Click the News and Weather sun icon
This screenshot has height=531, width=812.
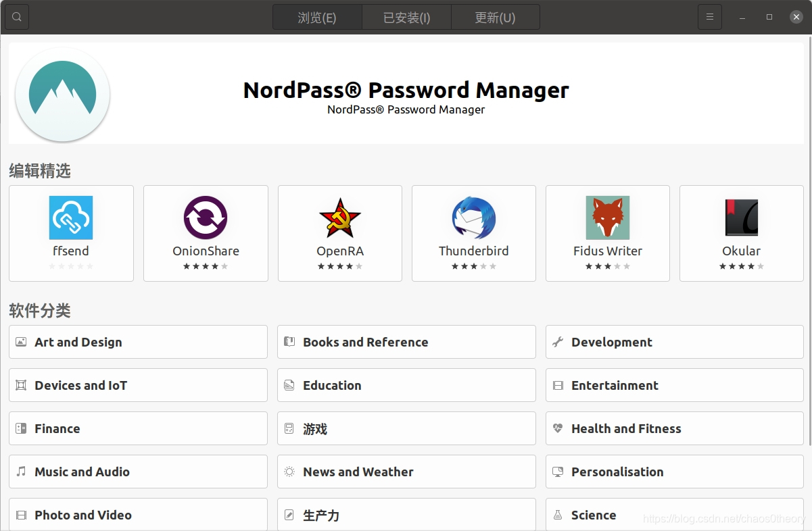coord(289,472)
